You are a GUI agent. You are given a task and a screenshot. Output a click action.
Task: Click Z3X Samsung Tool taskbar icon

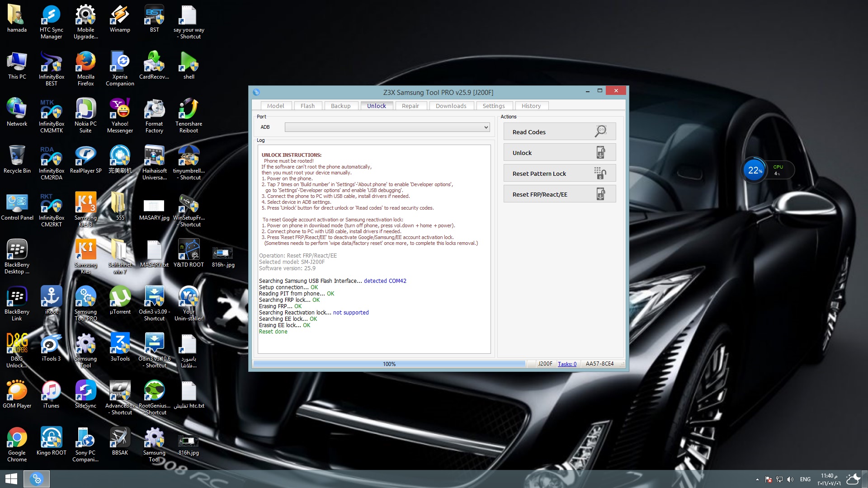tap(37, 479)
